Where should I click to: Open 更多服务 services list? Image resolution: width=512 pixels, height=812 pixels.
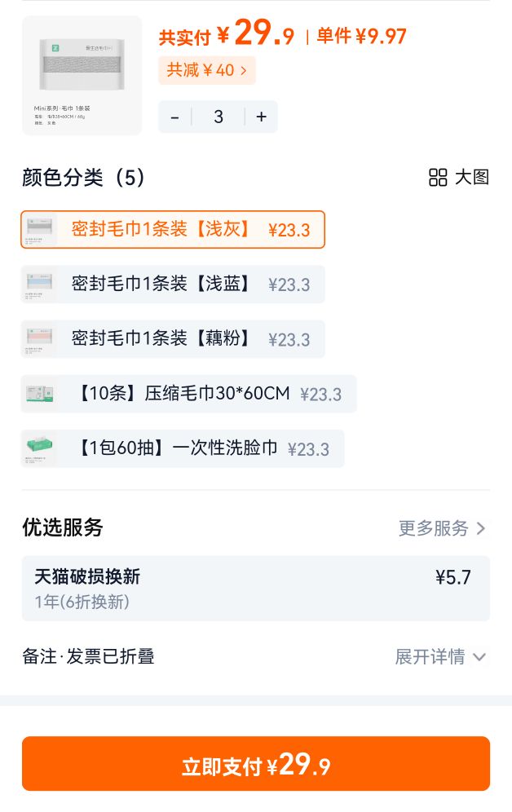442,528
